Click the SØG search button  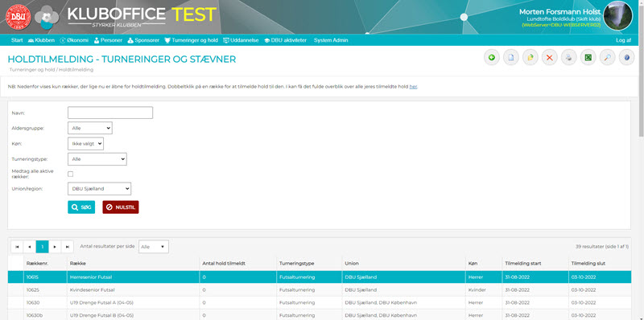click(x=81, y=207)
